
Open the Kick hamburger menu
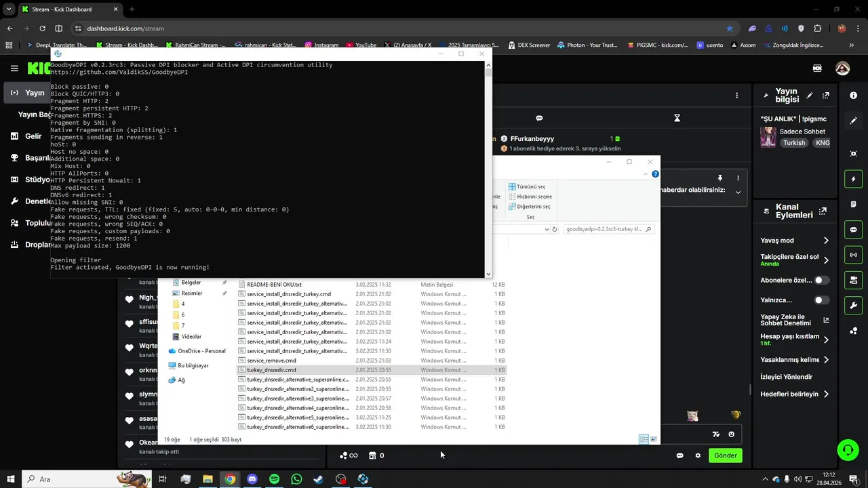[x=14, y=68]
